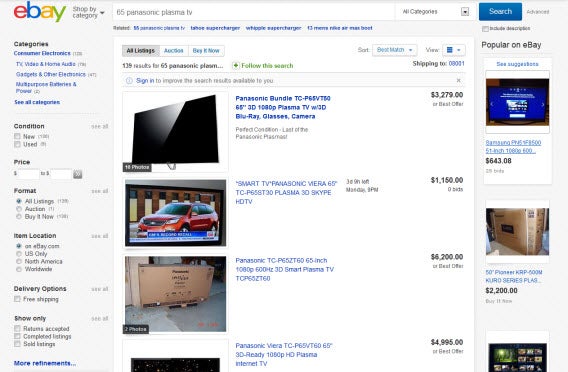The height and width of the screenshot is (372, 568).
Task: Check the Free shipping checkbox
Action: [17, 299]
